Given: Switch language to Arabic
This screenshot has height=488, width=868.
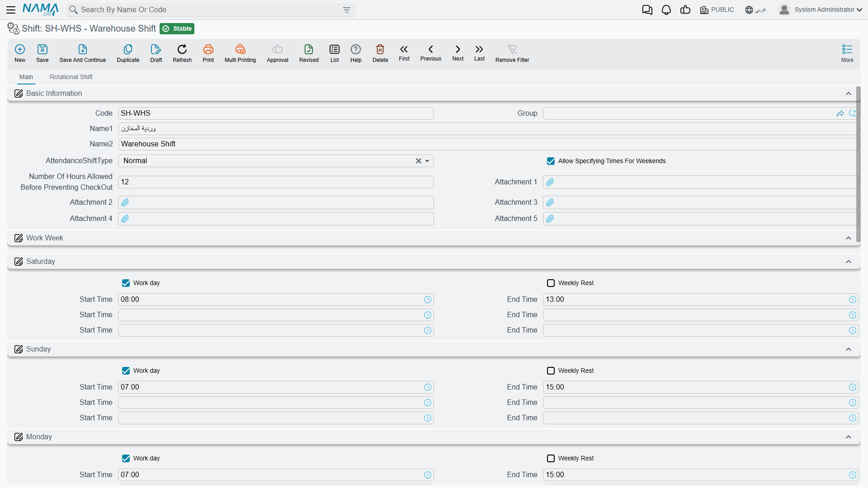Looking at the screenshot, I should click(x=756, y=10).
